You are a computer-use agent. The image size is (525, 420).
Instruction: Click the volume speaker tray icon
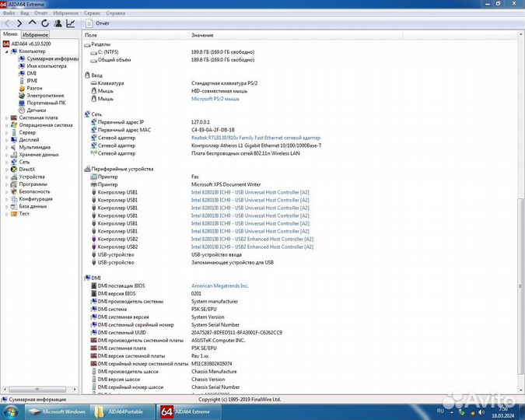click(481, 412)
